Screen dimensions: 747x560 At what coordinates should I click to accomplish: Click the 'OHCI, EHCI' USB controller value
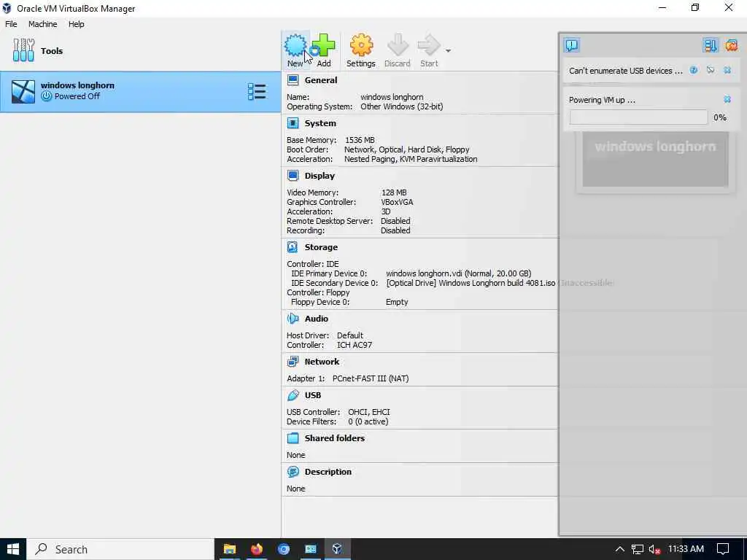pos(368,412)
